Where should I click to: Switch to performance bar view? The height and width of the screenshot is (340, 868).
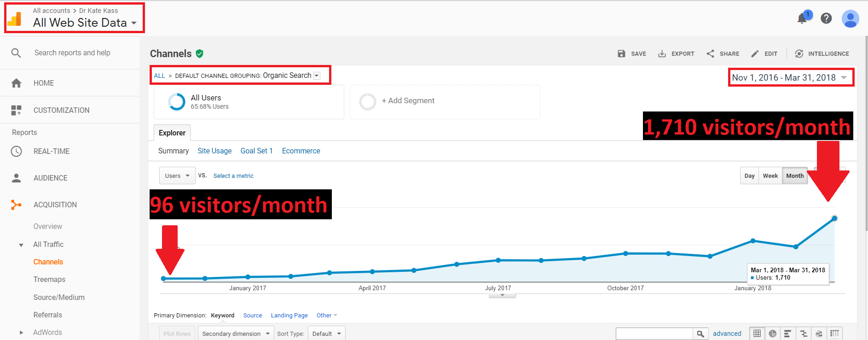787,334
